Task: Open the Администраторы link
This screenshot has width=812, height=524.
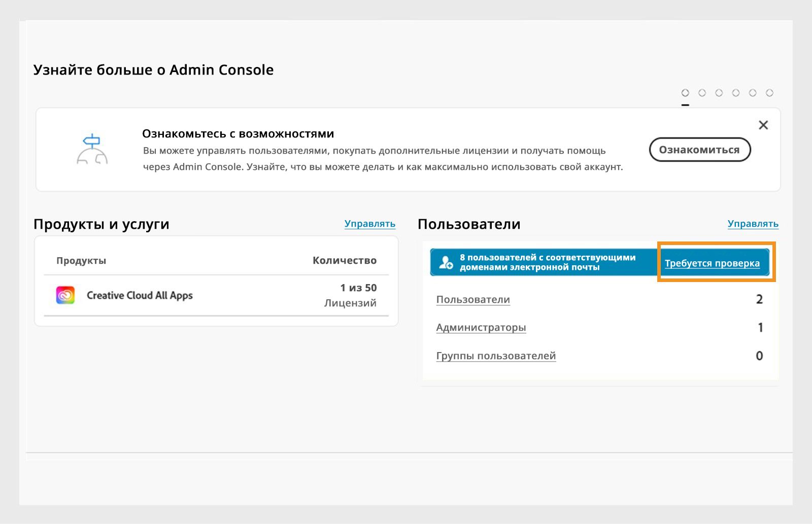Action: 481,328
